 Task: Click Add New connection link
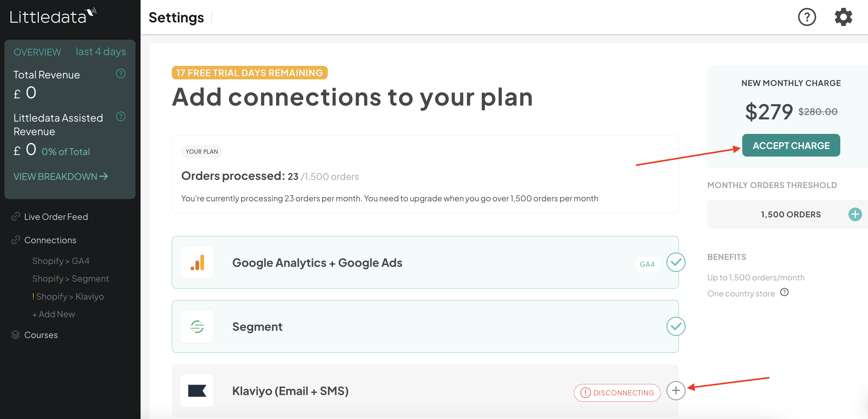54,314
